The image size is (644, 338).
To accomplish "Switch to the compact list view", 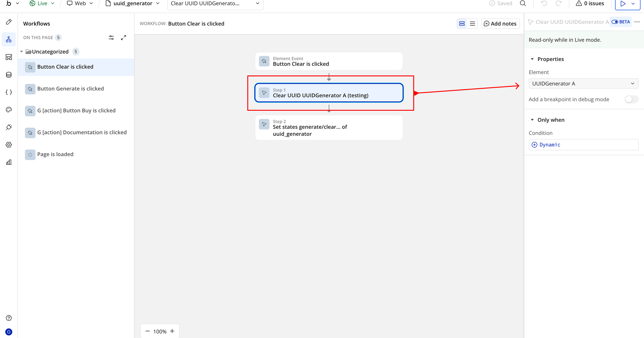I will click(x=472, y=24).
